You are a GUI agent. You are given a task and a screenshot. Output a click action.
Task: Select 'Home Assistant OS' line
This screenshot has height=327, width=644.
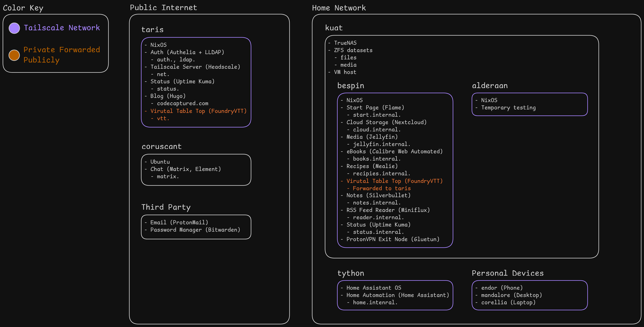pos(374,288)
